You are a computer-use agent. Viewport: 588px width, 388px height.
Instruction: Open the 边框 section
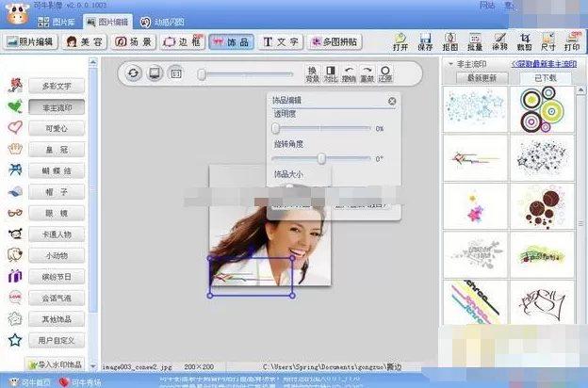coord(182,41)
